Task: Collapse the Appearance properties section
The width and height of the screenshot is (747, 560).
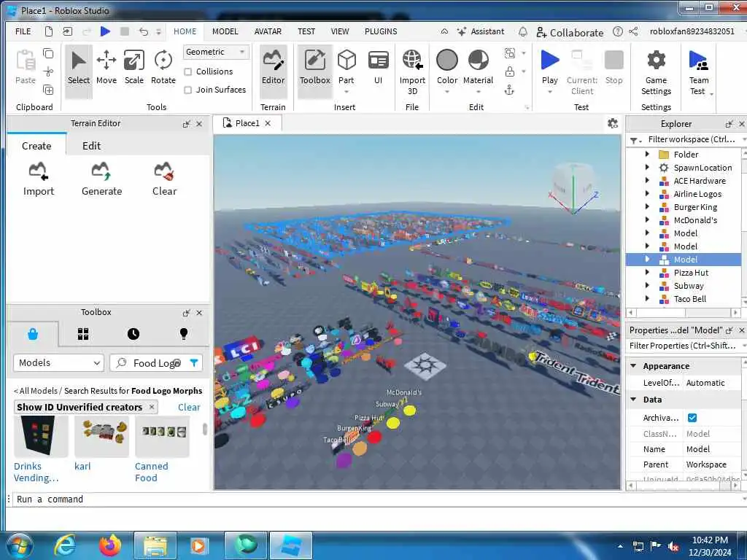Action: click(x=634, y=366)
